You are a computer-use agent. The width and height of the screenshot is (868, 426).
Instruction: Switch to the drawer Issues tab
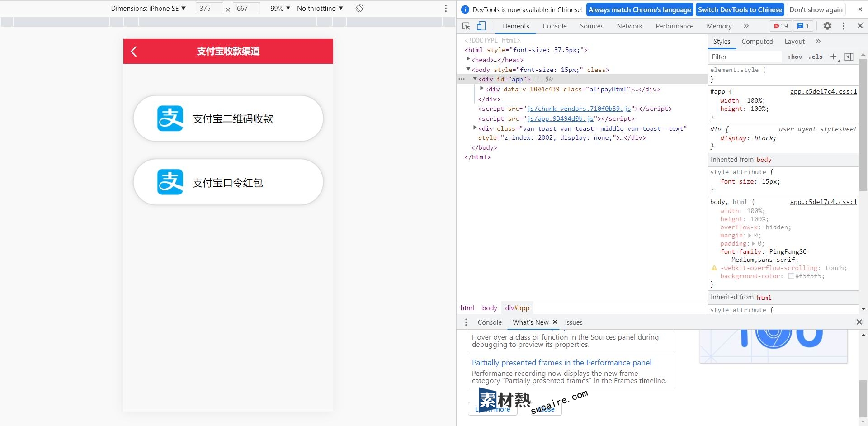[574, 322]
